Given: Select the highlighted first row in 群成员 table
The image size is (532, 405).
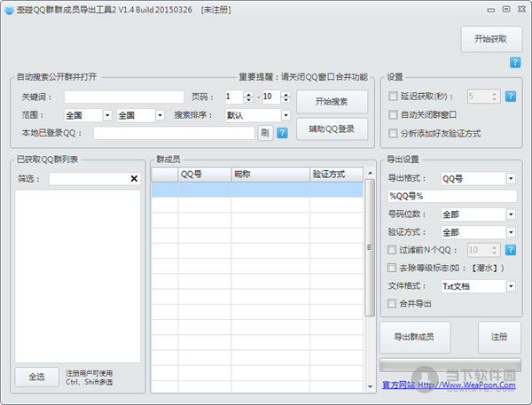Looking at the screenshot, I should (x=257, y=190).
